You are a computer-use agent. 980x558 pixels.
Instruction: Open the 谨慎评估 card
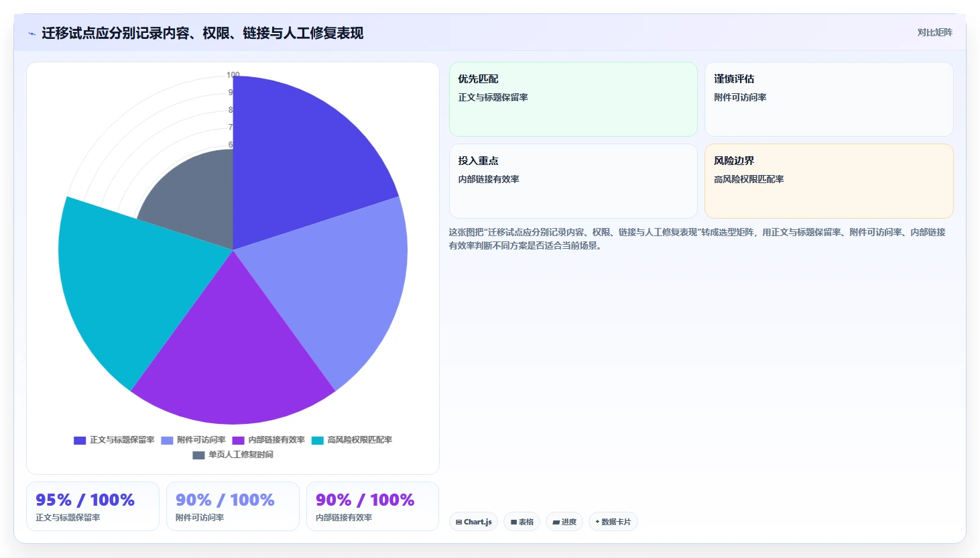[x=829, y=99]
